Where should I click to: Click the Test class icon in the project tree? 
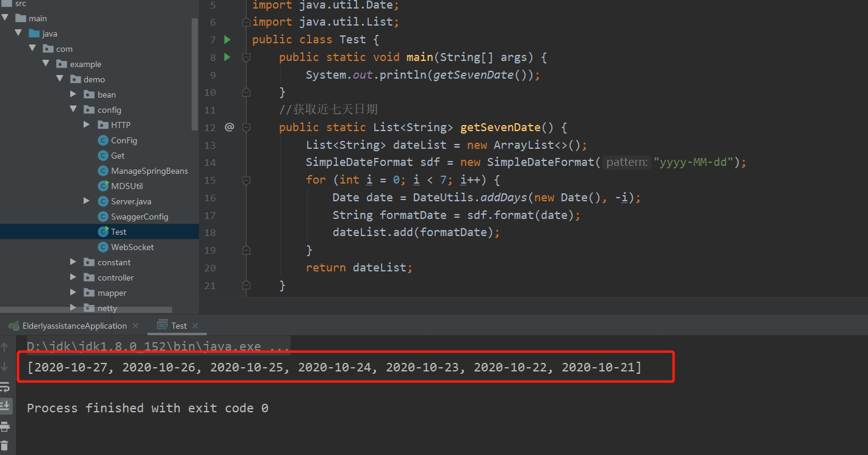105,231
